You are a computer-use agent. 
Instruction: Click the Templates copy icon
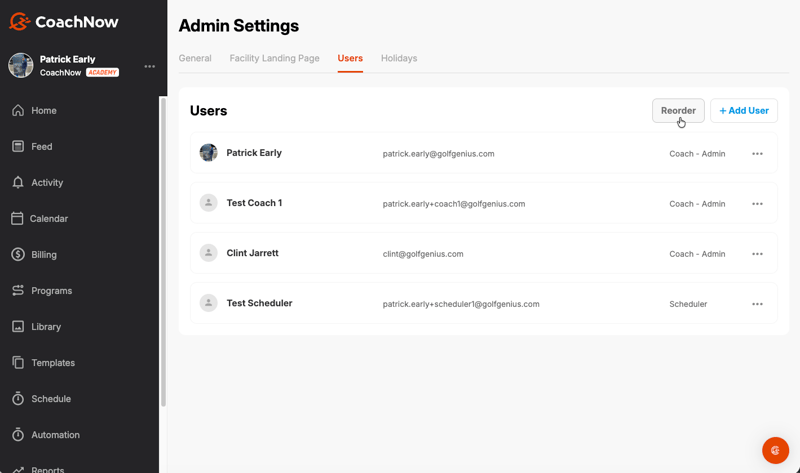pos(18,363)
